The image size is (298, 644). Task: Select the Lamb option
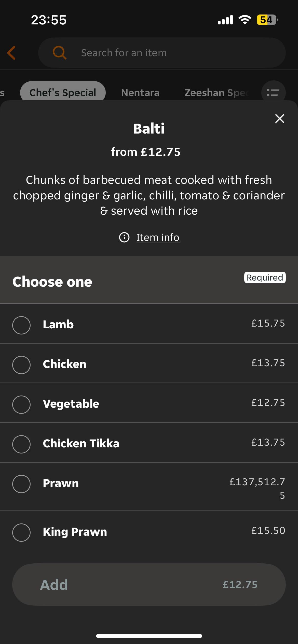click(21, 325)
